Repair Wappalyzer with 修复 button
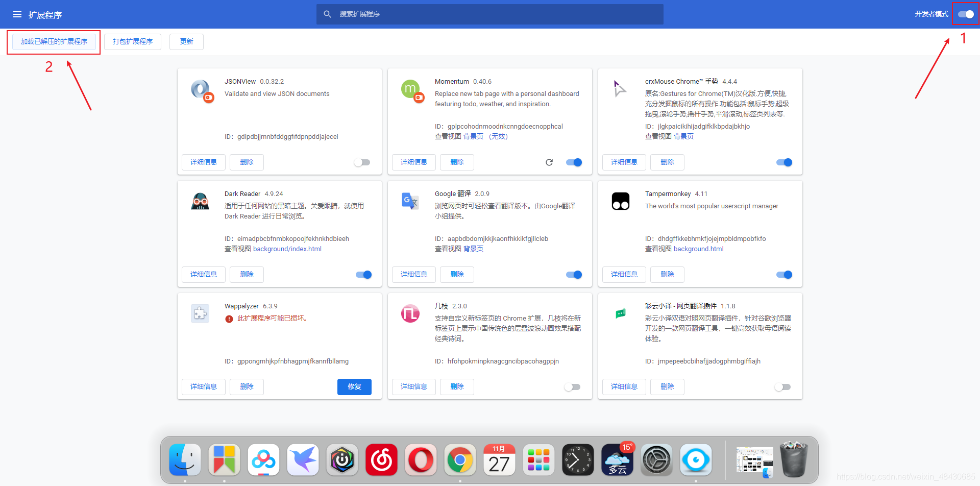 pos(354,386)
